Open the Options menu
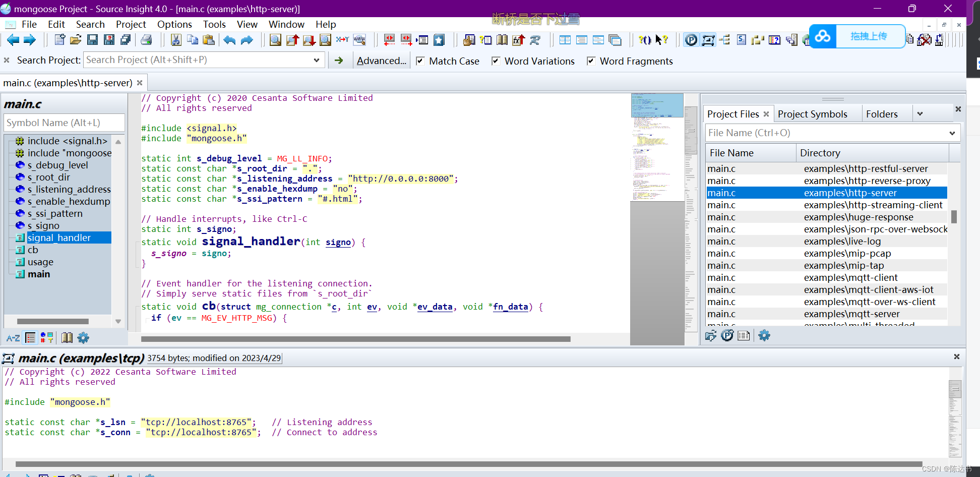This screenshot has height=477, width=980. click(174, 24)
